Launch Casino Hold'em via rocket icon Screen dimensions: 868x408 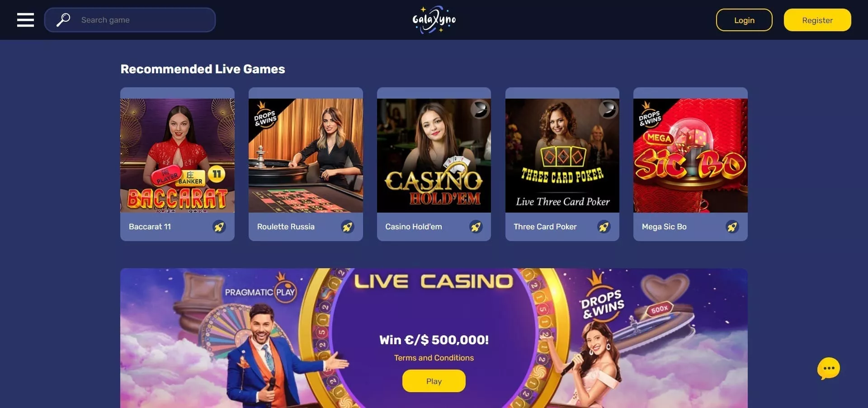(476, 227)
